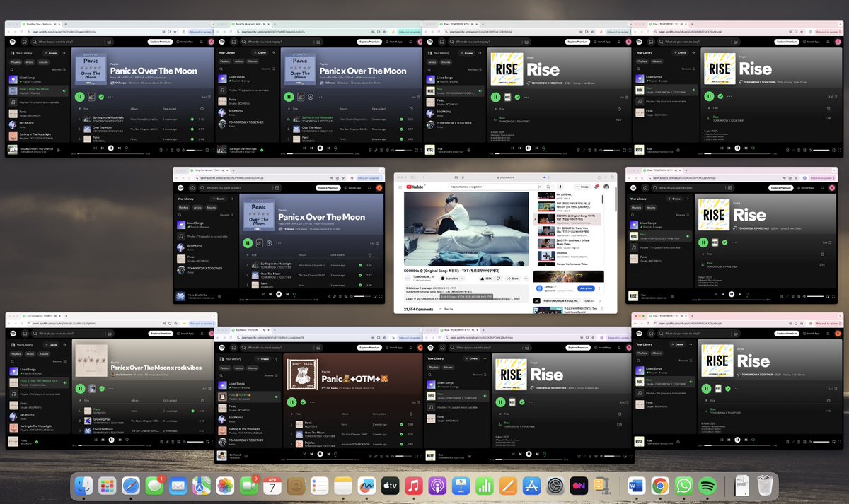This screenshot has height=504, width=849.
Task: Open Microsoft Word from the Dock
Action: 635,486
